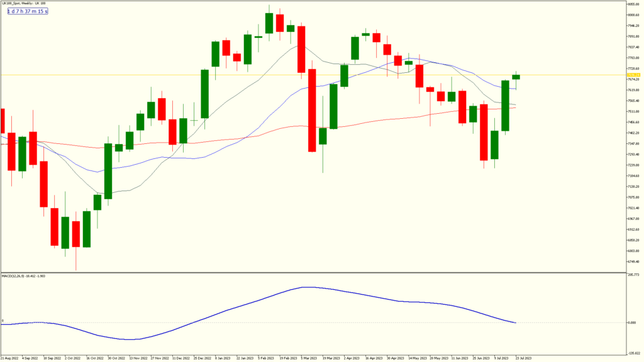This screenshot has height=362, width=644.
Task: Select the 23 Jul 2023 date label
Action: [x=523, y=358]
